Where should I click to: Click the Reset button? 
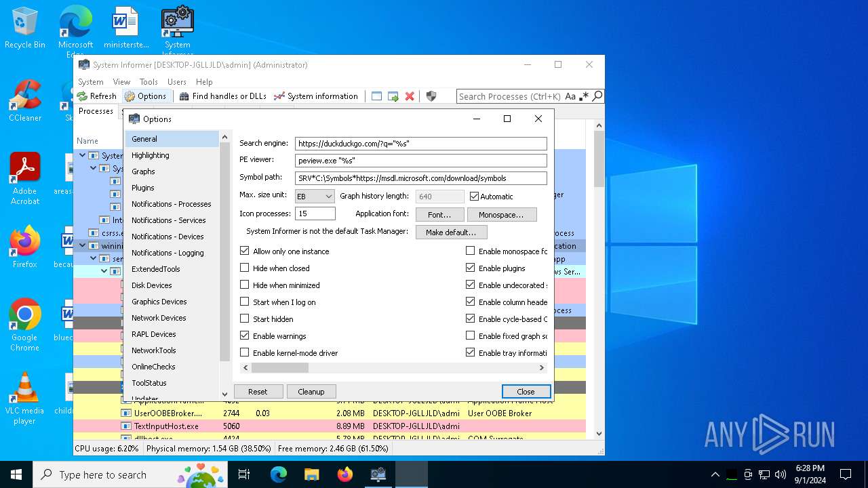[x=258, y=392]
